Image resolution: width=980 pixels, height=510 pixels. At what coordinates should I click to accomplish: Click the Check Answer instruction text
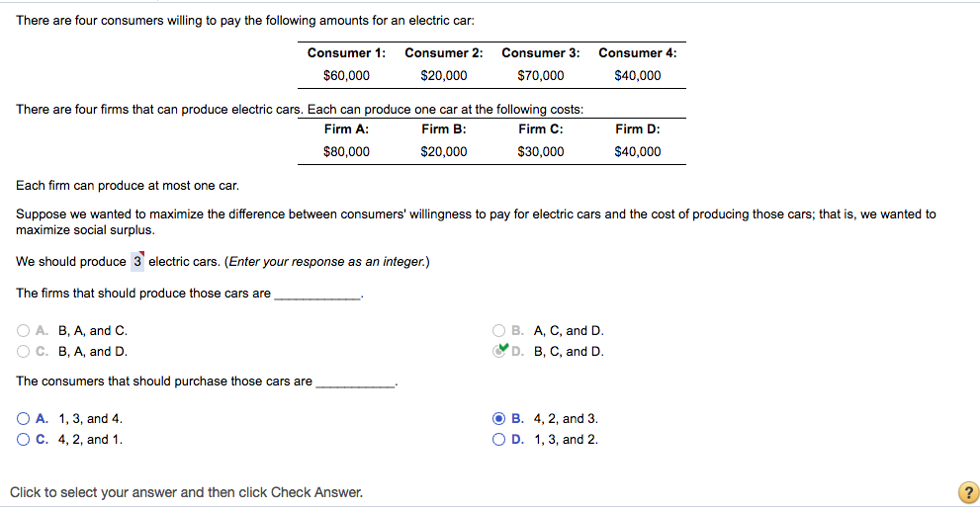tap(186, 491)
